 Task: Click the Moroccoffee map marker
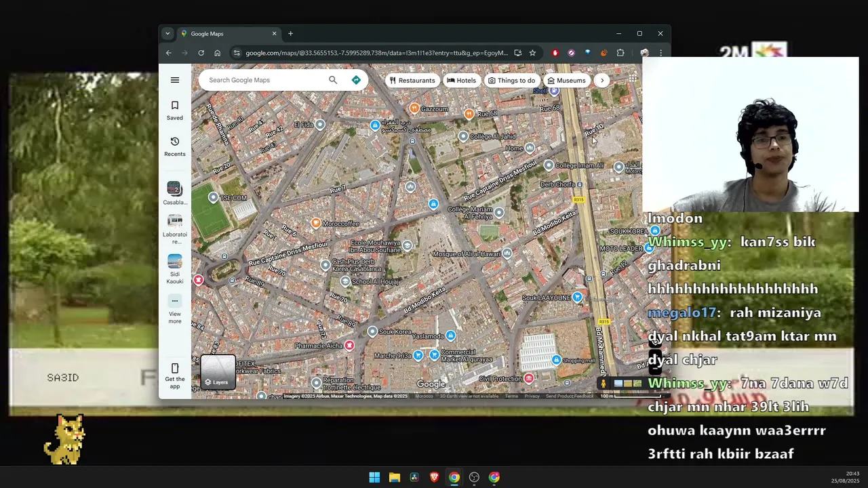[x=315, y=223]
